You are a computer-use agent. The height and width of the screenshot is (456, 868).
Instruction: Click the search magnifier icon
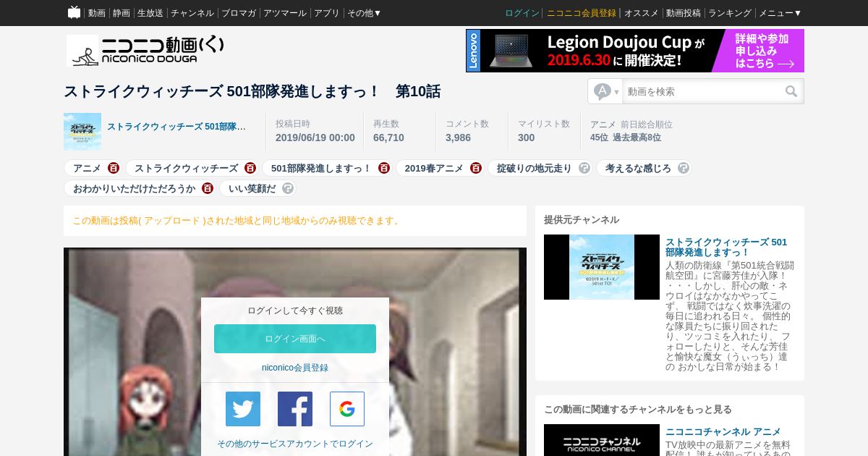pos(791,91)
